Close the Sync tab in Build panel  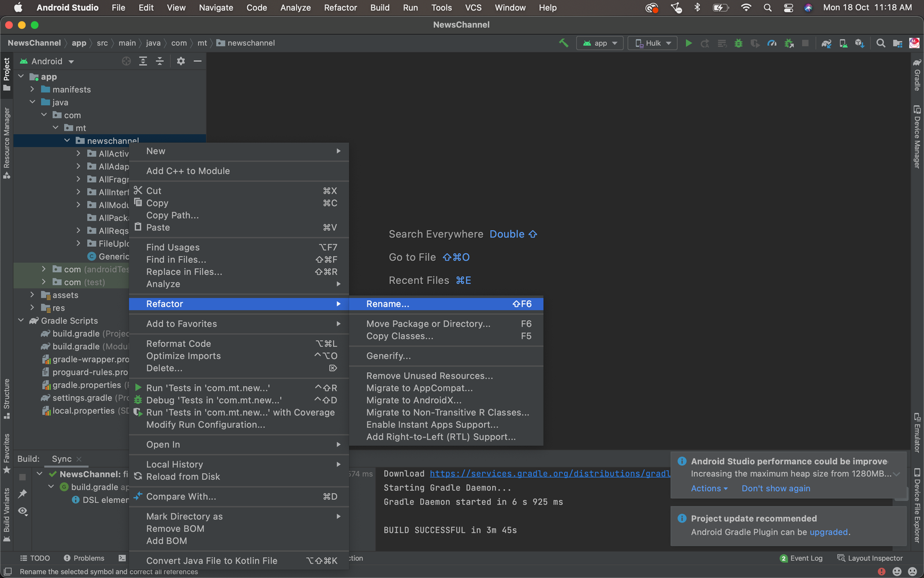click(x=79, y=460)
